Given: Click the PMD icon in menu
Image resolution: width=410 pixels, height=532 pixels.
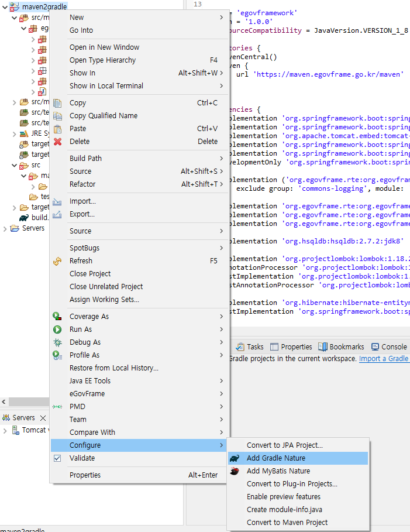Looking at the screenshot, I should [57, 407].
